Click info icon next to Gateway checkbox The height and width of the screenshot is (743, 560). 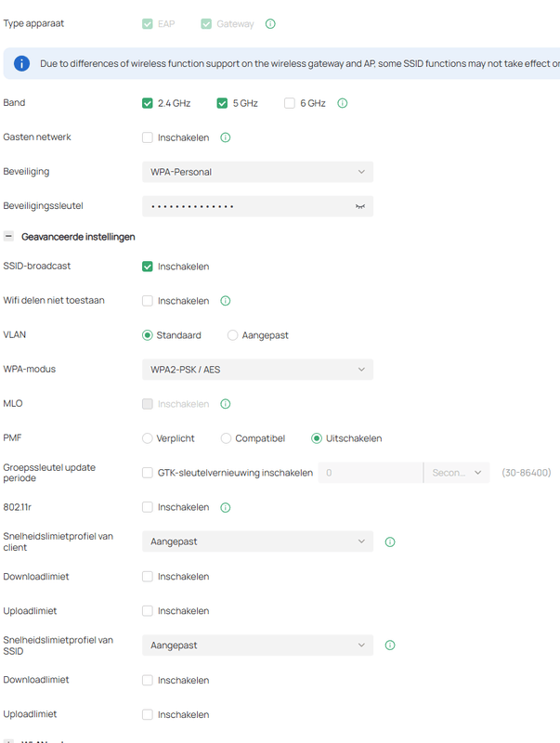click(x=270, y=24)
